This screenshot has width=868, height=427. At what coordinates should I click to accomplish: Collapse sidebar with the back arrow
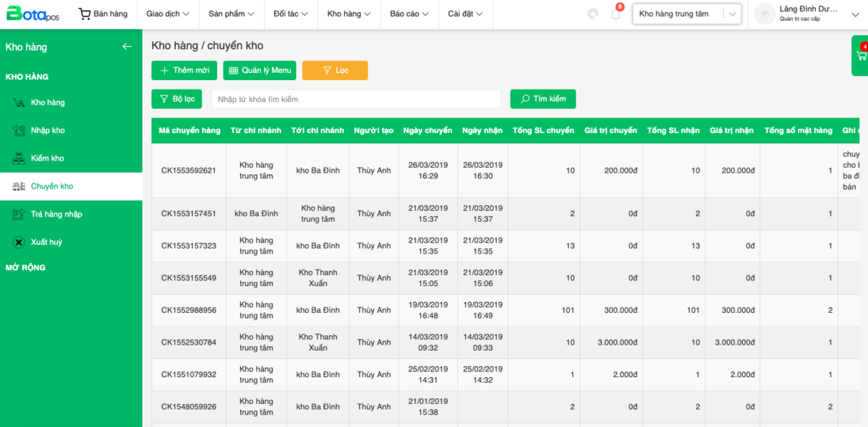click(x=127, y=47)
